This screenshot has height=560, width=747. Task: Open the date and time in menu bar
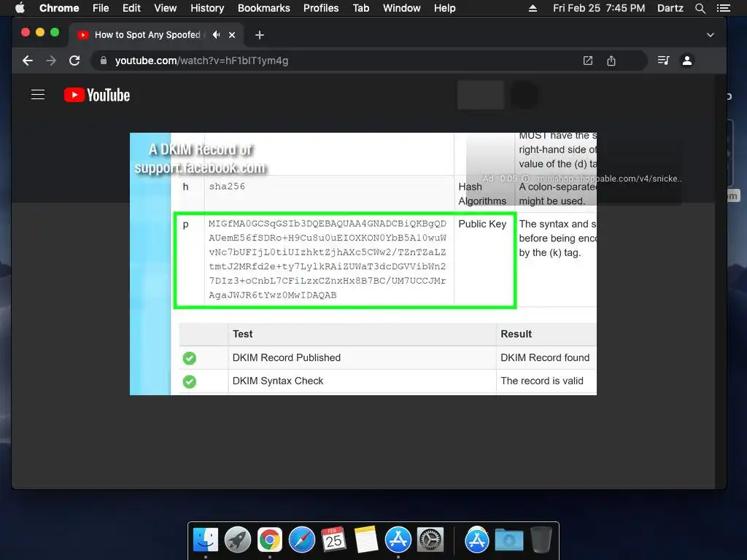599,8
